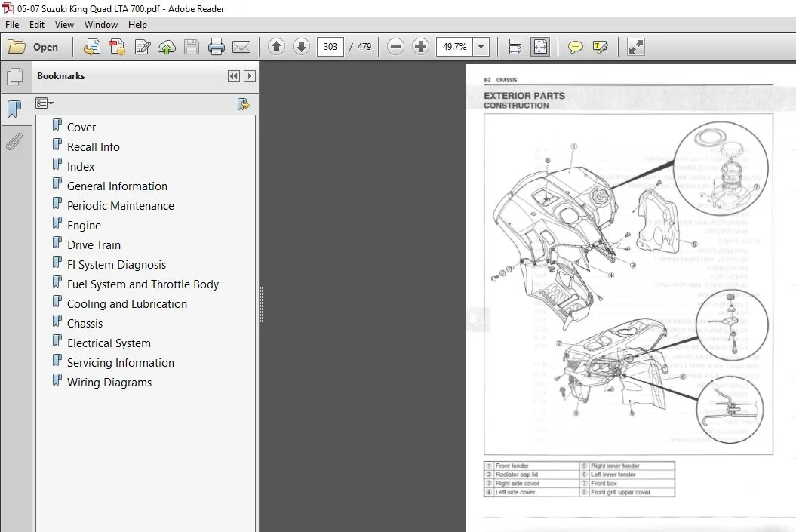Open the Help menu
This screenshot has width=796, height=532.
pos(137,24)
